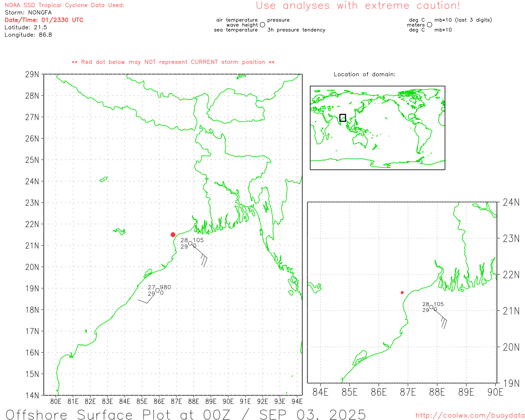Click the 'sea temperature' legend label
The width and height of the screenshot is (525, 420).
[x=236, y=30]
